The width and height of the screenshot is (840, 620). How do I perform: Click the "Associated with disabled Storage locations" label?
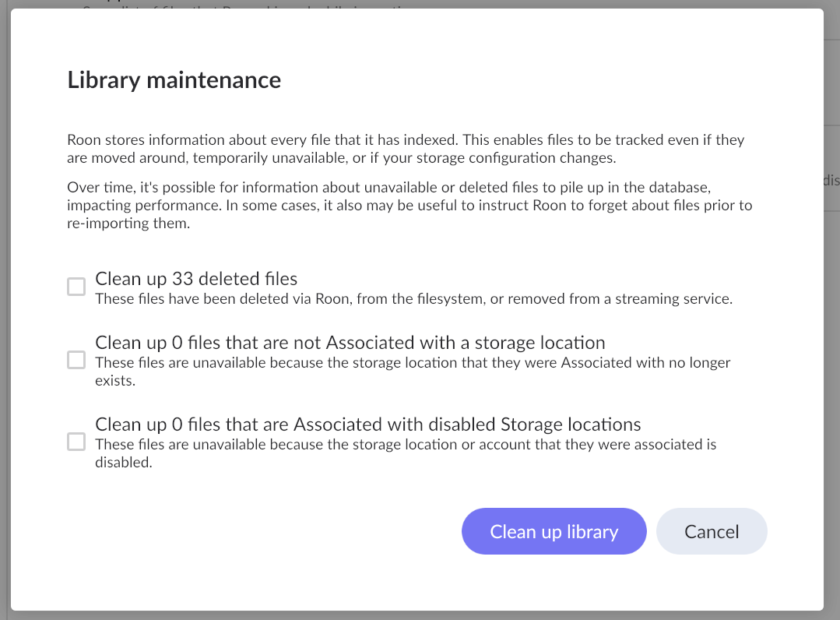[367, 424]
